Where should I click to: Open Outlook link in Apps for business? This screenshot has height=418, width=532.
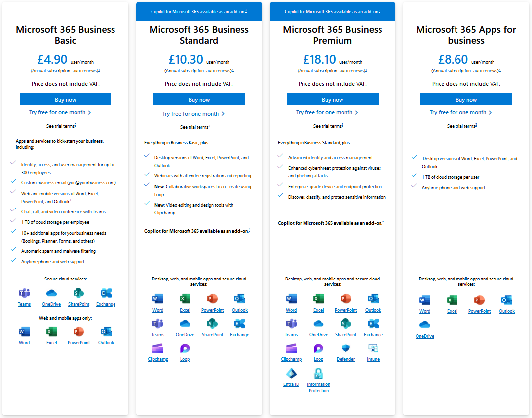[x=507, y=311]
